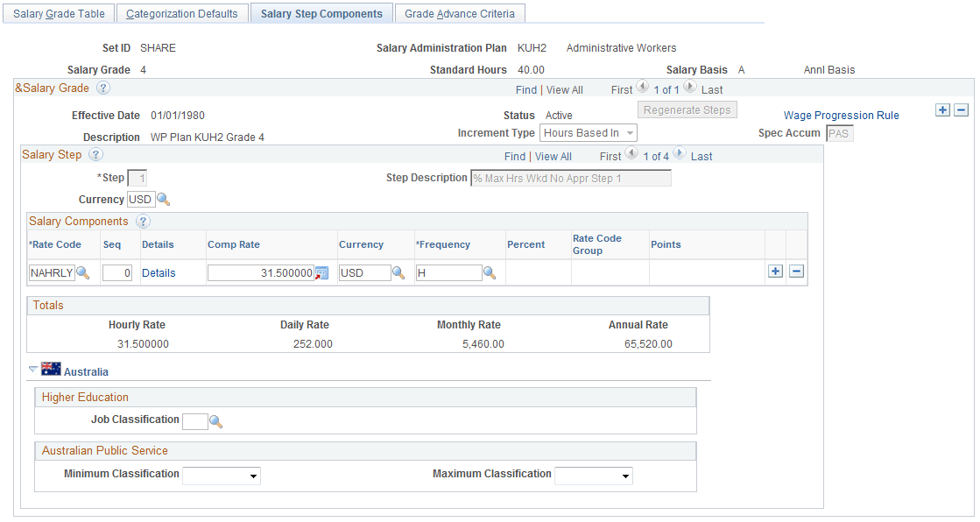Open the Maximum Classification dropdown
This screenshot has width=980, height=522.
pyautogui.click(x=625, y=476)
